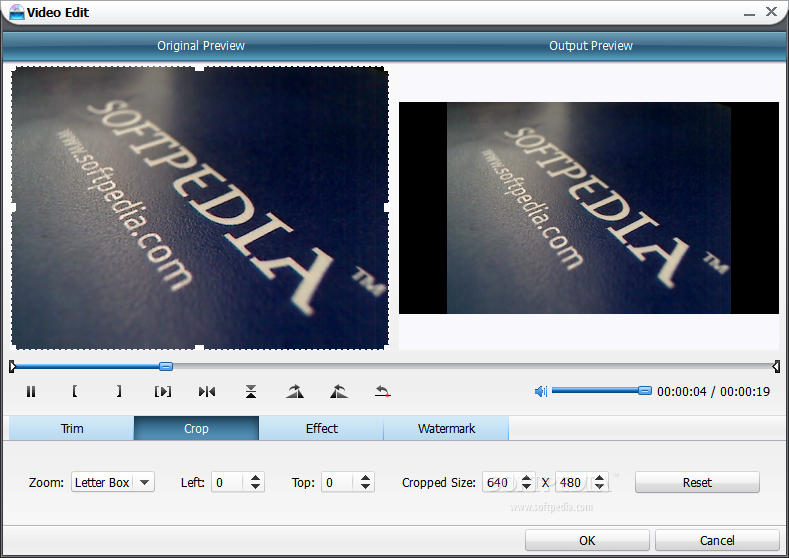Confirm edits with OK button
This screenshot has height=558, width=789.
[587, 540]
